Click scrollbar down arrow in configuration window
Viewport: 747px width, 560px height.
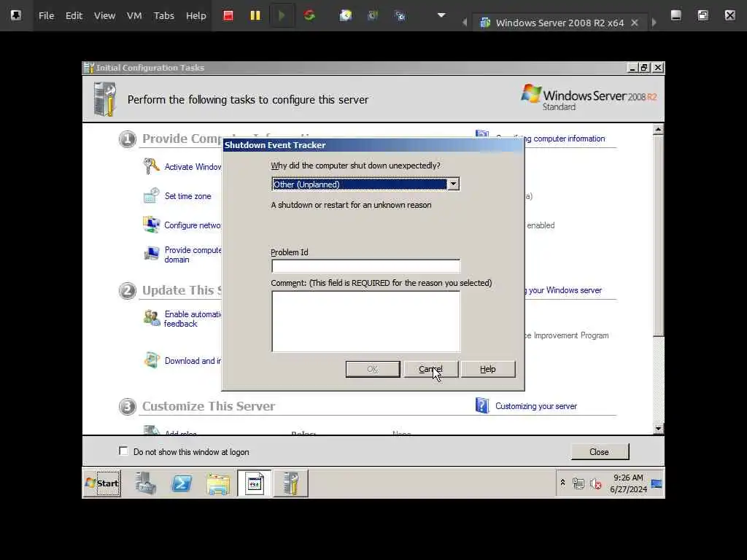[658, 429]
